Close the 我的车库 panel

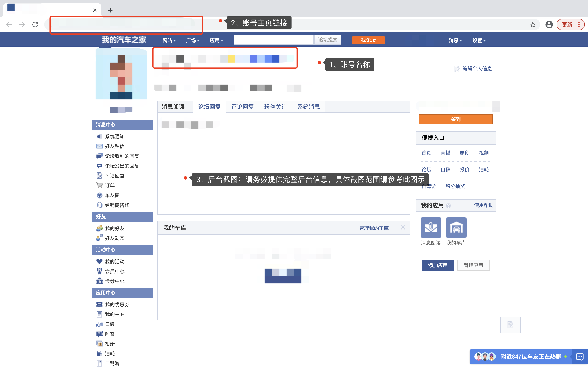pyautogui.click(x=403, y=227)
